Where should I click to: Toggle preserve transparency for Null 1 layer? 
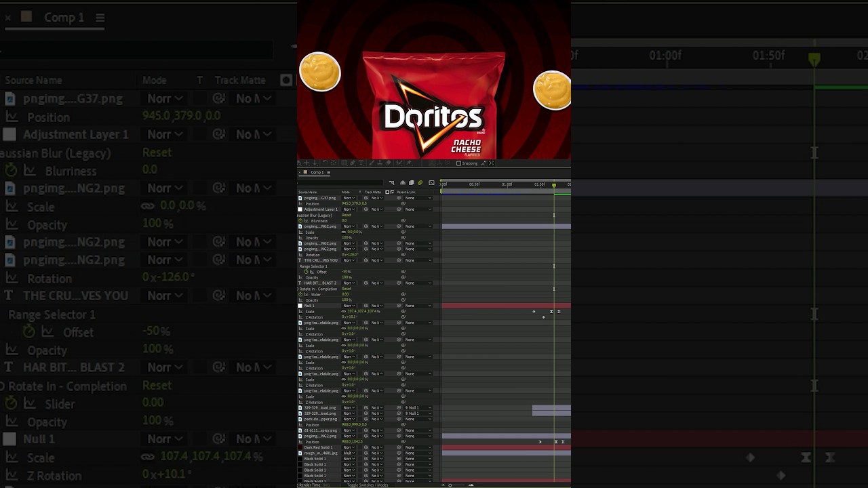pyautogui.click(x=360, y=306)
